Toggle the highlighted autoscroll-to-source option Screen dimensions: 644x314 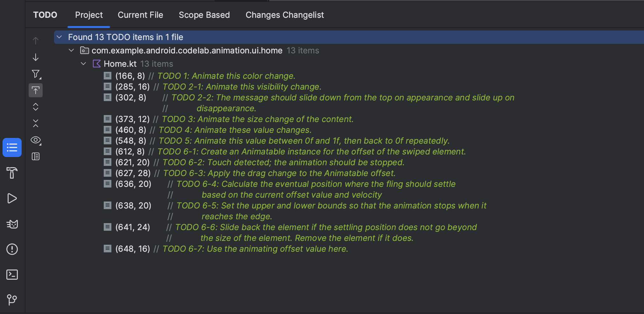point(36,90)
